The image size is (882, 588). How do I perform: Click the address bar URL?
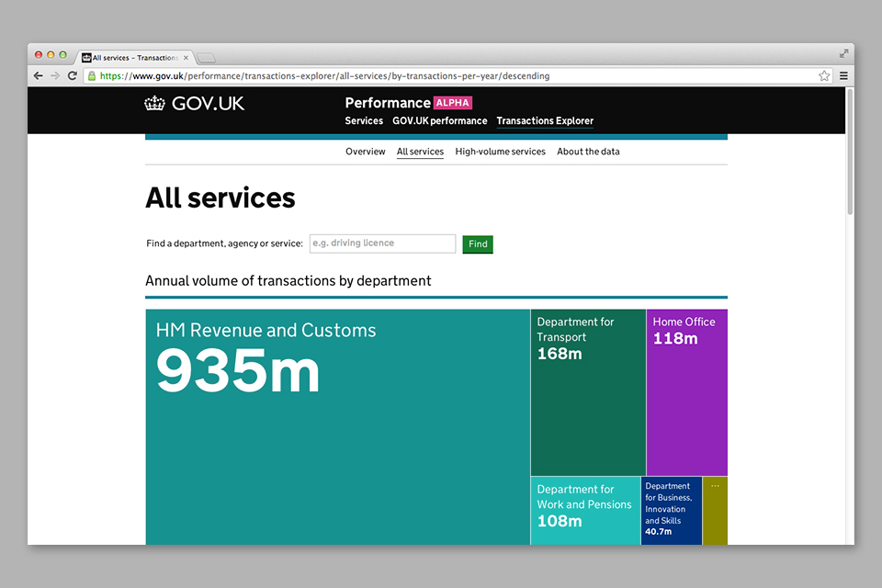324,76
